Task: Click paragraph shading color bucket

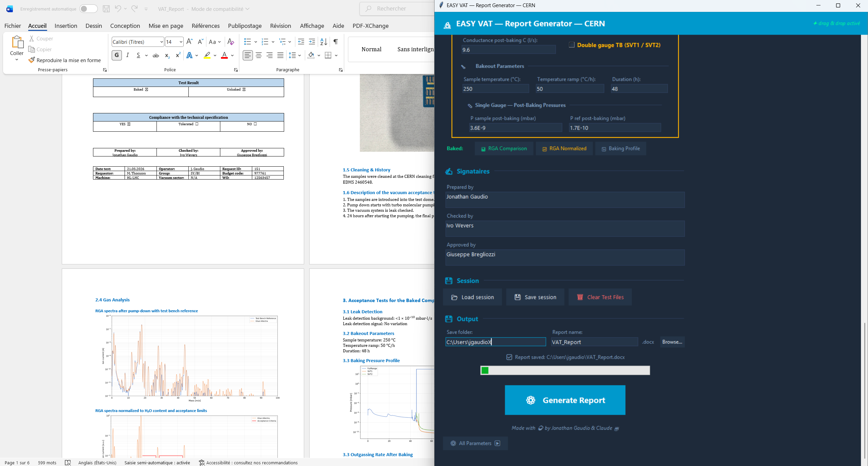Action: [x=311, y=55]
